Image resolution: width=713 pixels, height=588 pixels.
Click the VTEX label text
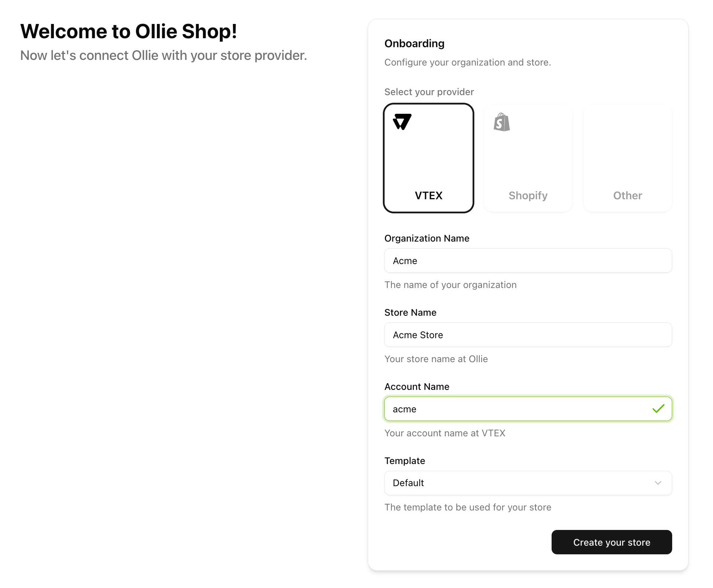tap(428, 196)
